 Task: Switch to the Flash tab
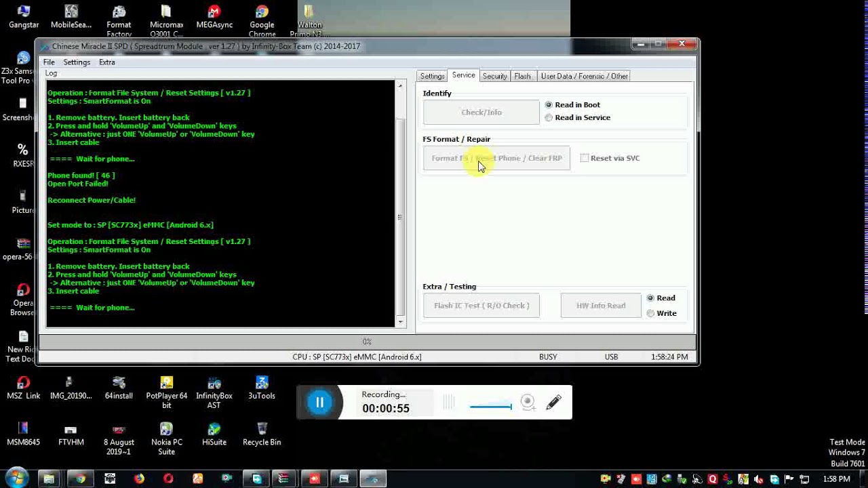point(523,76)
